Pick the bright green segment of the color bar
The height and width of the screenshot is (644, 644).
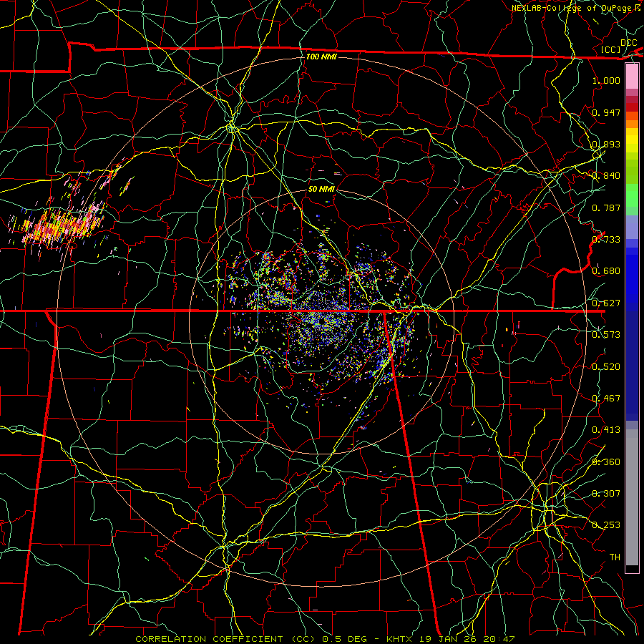pyautogui.click(x=632, y=195)
